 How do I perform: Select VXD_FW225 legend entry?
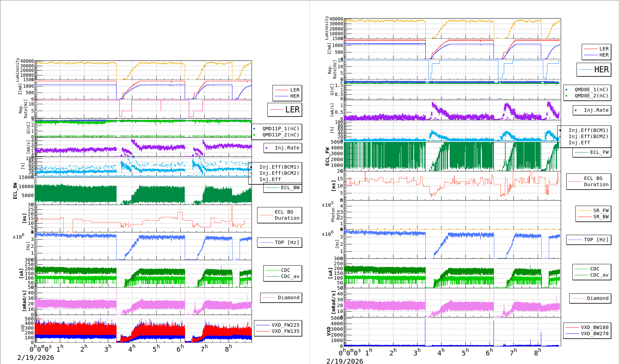[x=278, y=325]
